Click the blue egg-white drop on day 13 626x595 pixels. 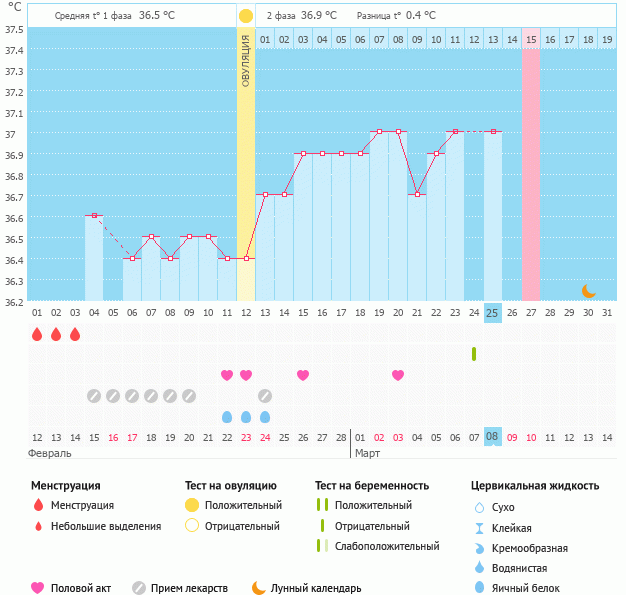pos(265,417)
